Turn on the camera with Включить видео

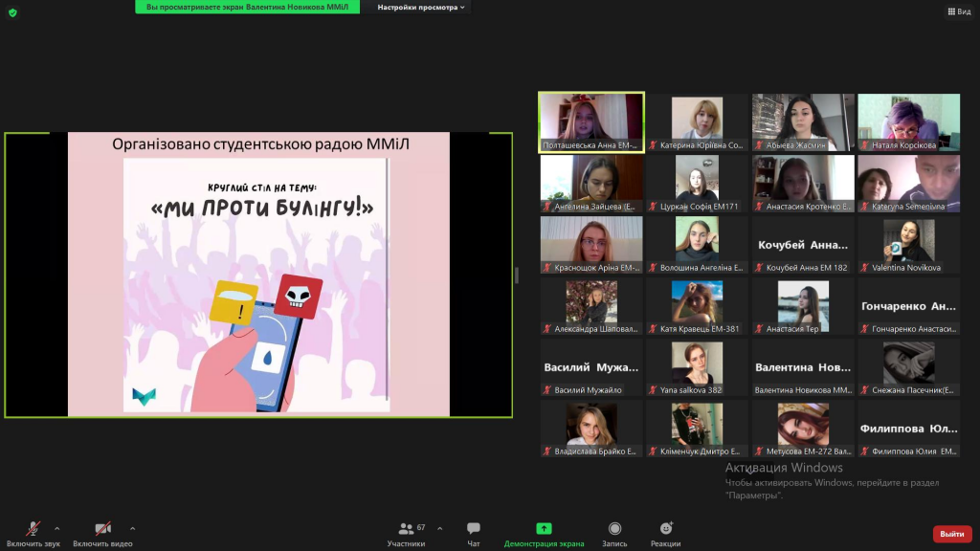tap(102, 534)
